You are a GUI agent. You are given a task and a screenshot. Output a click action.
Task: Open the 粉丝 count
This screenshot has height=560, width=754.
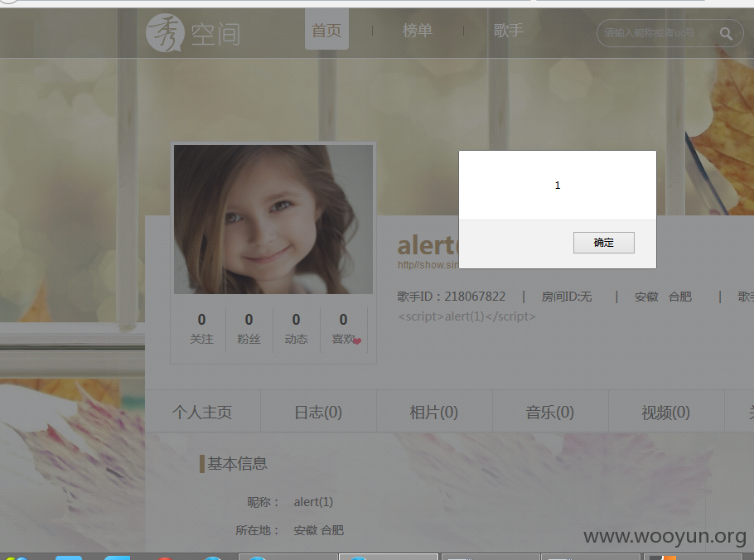click(x=249, y=329)
